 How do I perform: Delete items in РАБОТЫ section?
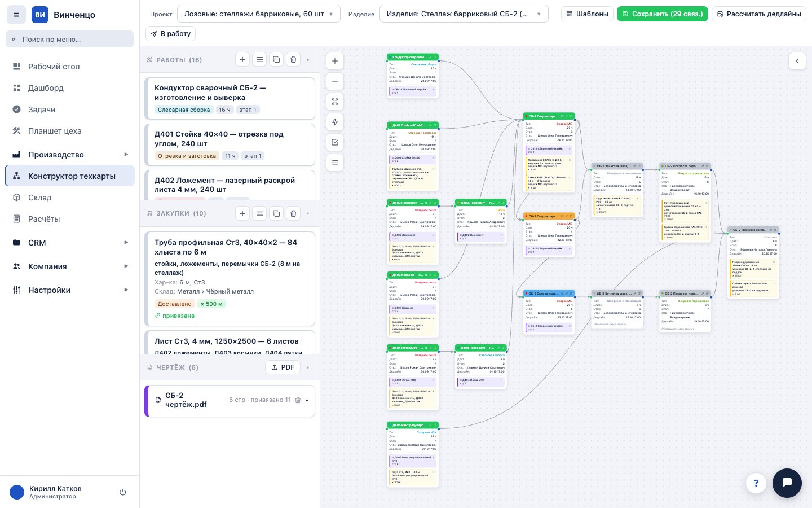(x=293, y=59)
